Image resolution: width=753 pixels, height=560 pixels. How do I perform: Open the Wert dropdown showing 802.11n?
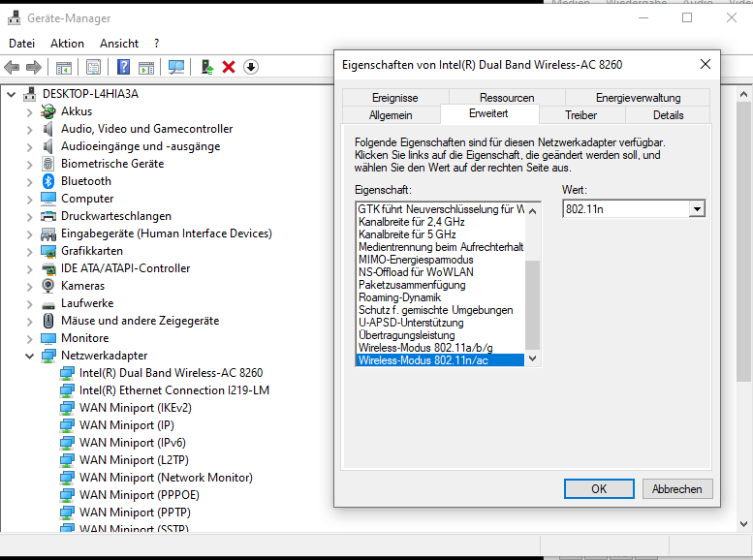point(697,209)
